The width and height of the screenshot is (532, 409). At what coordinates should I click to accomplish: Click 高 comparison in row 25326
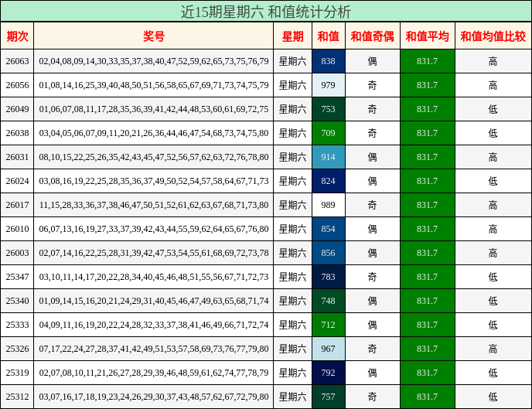click(x=493, y=349)
